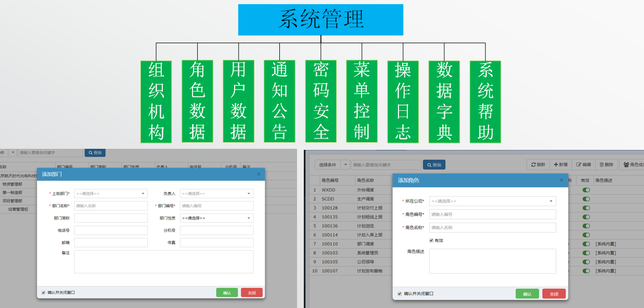
Task: Open 角色成员 from the role toolbar
Action: (632, 164)
